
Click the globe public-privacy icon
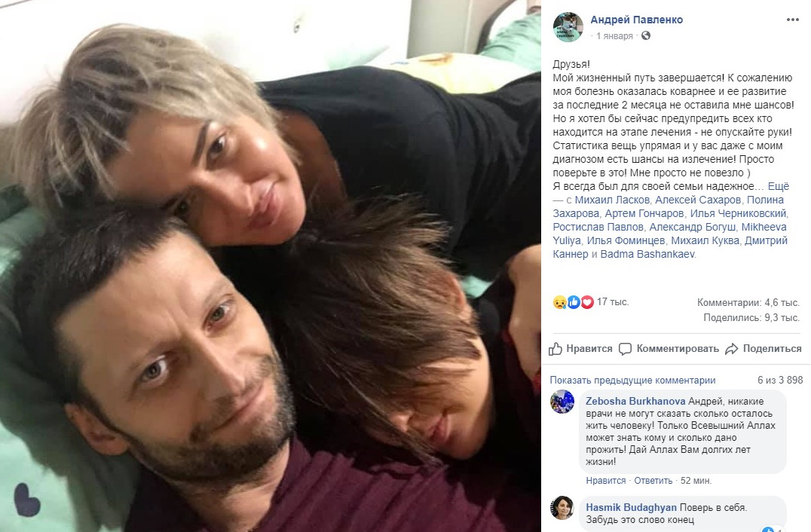tap(646, 35)
